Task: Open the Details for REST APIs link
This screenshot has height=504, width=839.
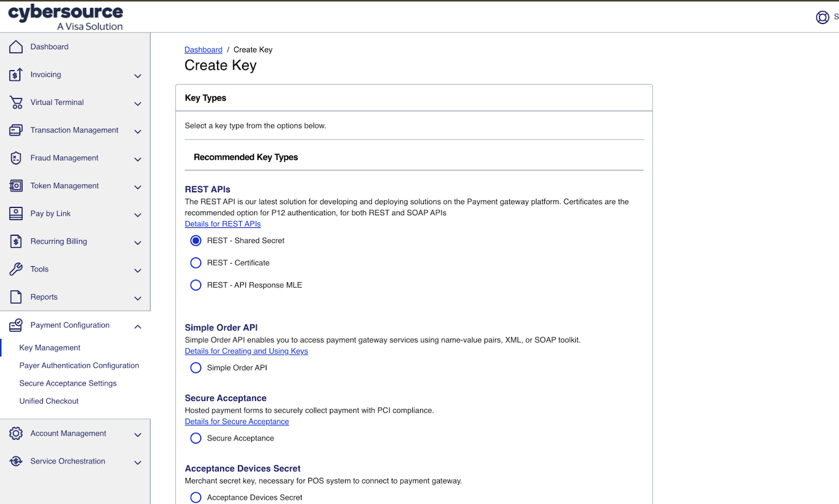Action: (x=222, y=224)
